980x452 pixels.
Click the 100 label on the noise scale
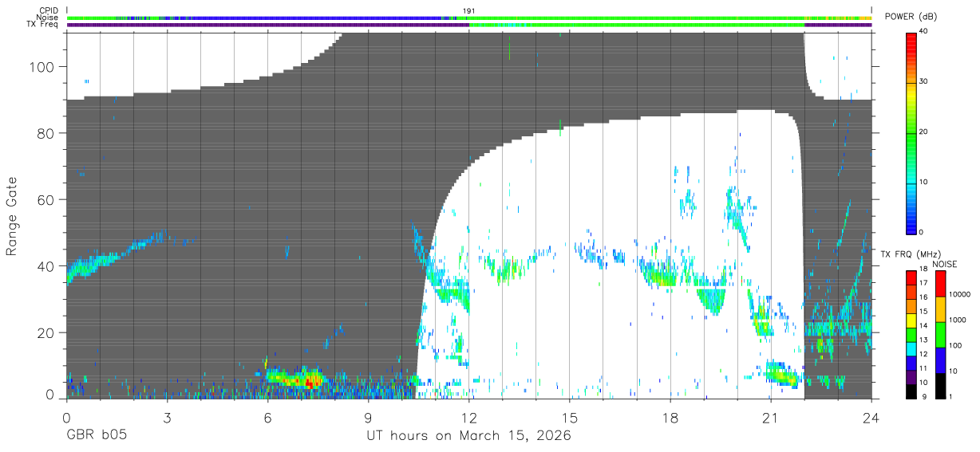pyautogui.click(x=954, y=345)
